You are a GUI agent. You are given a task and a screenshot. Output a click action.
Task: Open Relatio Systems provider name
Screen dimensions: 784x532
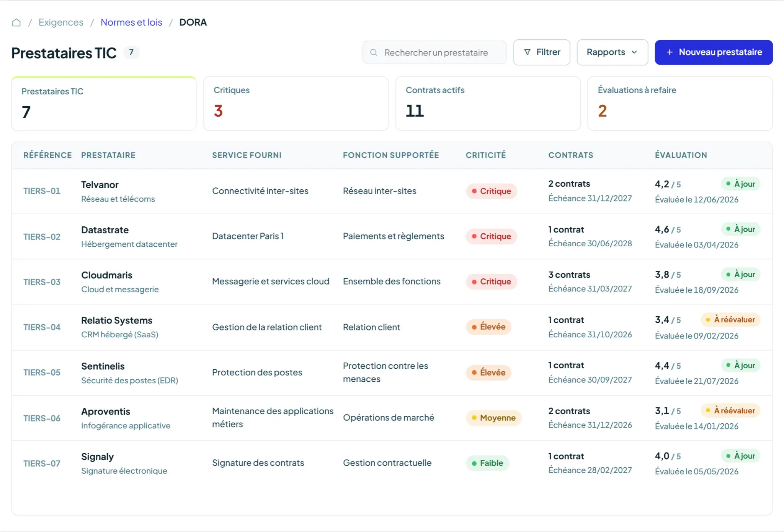(117, 320)
